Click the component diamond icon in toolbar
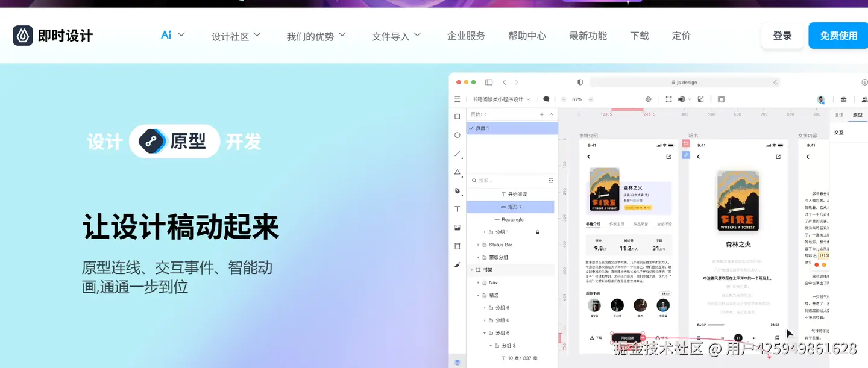868x368 pixels. [649, 99]
